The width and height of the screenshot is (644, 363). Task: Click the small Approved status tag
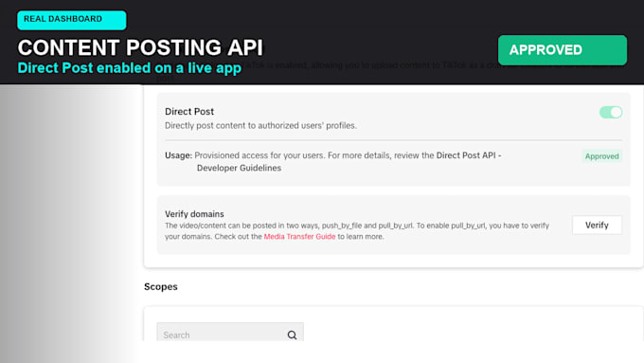[601, 156]
